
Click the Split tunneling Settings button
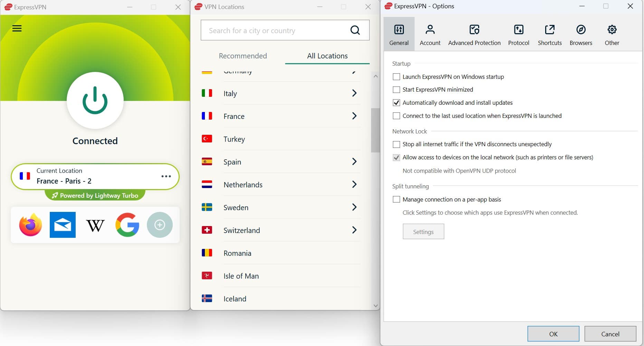423,232
